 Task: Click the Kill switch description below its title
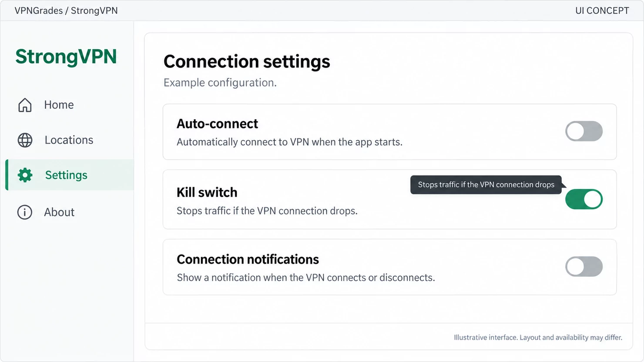(x=267, y=211)
